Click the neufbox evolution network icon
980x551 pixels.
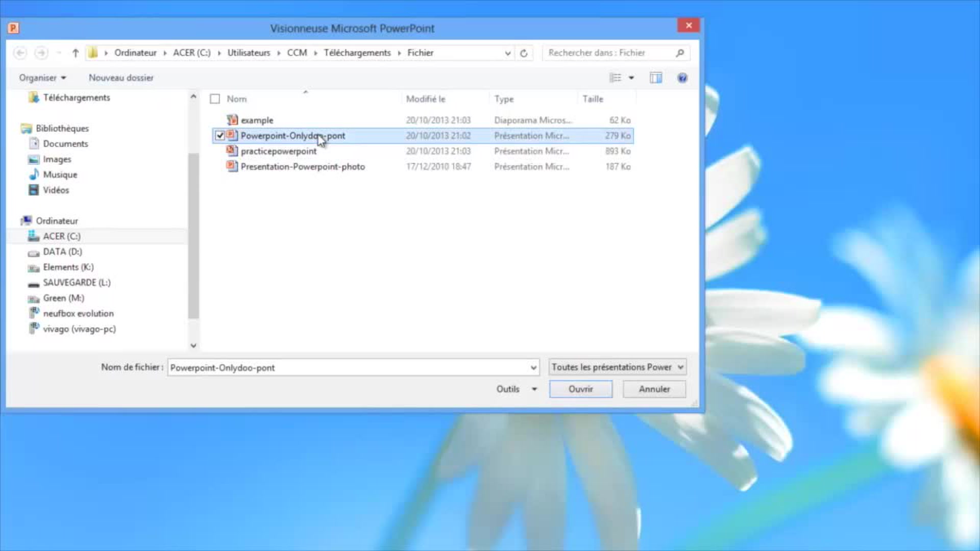[x=34, y=313]
